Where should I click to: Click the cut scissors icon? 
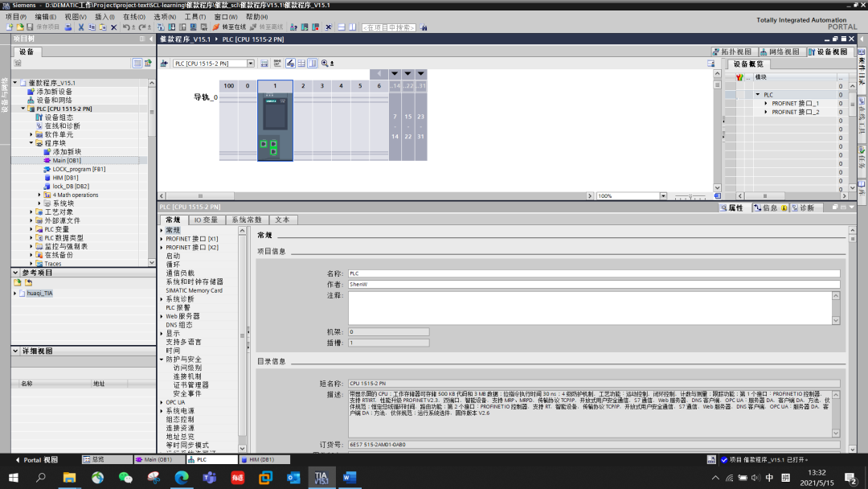point(81,27)
